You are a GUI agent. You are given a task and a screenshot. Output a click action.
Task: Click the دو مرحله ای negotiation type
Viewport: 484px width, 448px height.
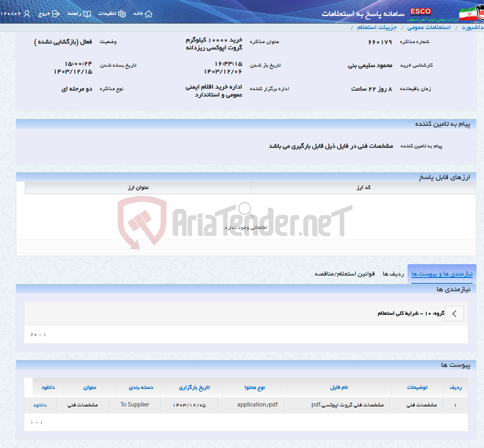coord(77,89)
